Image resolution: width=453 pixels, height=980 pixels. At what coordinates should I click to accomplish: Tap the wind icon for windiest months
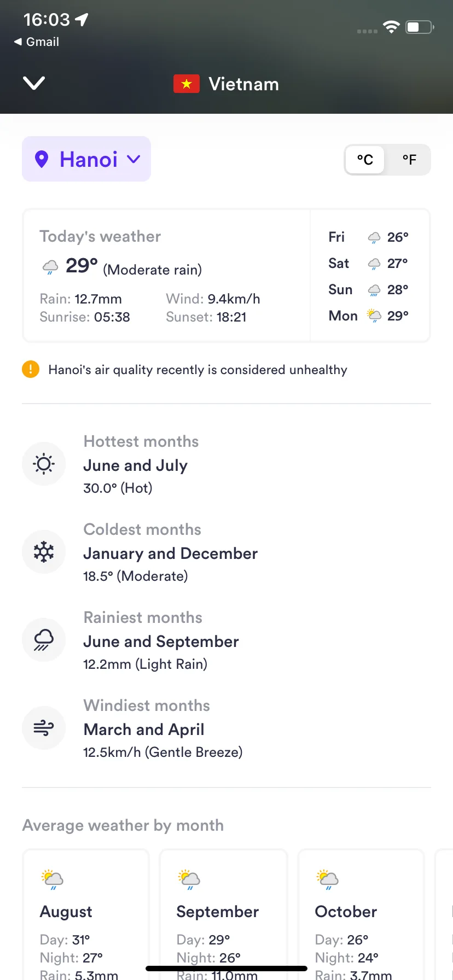click(44, 728)
